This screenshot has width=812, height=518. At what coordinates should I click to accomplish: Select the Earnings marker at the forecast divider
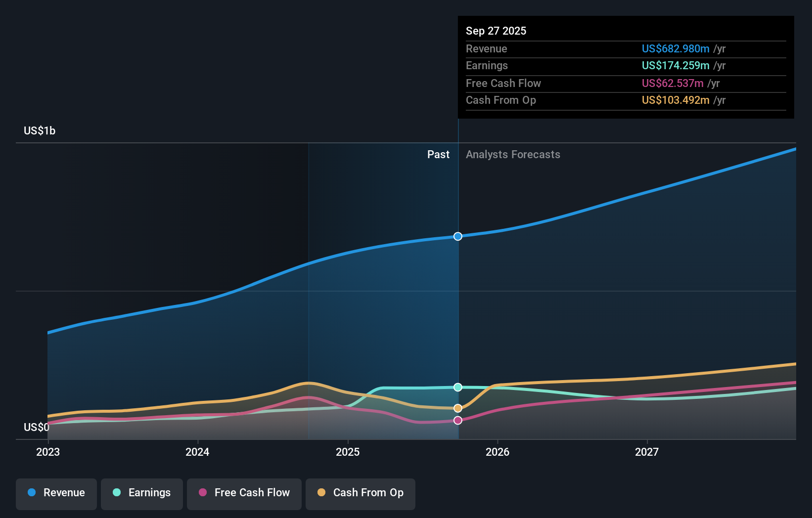pos(457,388)
